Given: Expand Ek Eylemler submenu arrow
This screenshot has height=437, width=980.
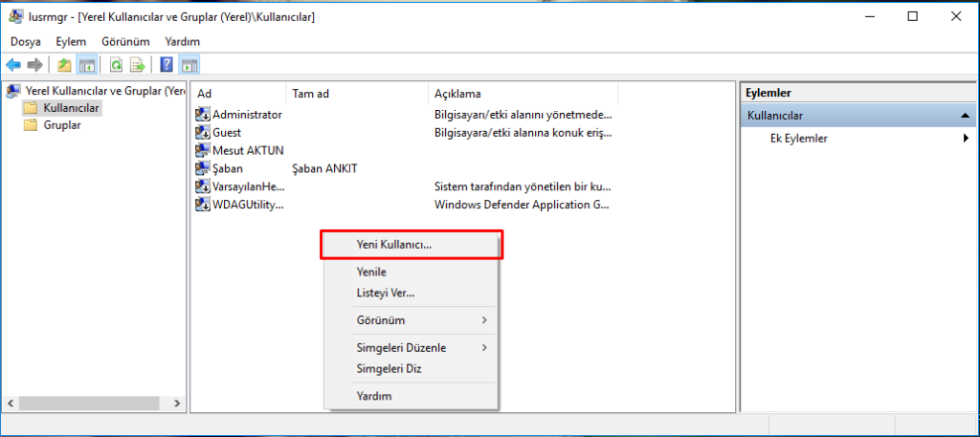Looking at the screenshot, I should coord(967,139).
